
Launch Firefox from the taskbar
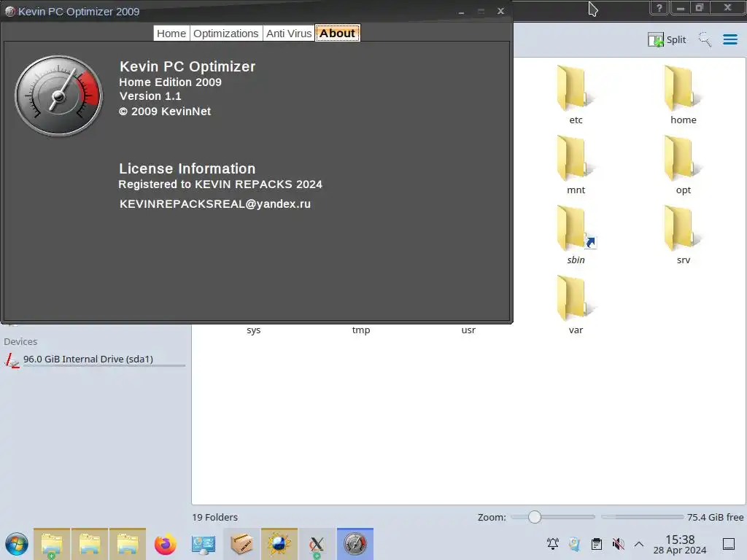coord(166,544)
